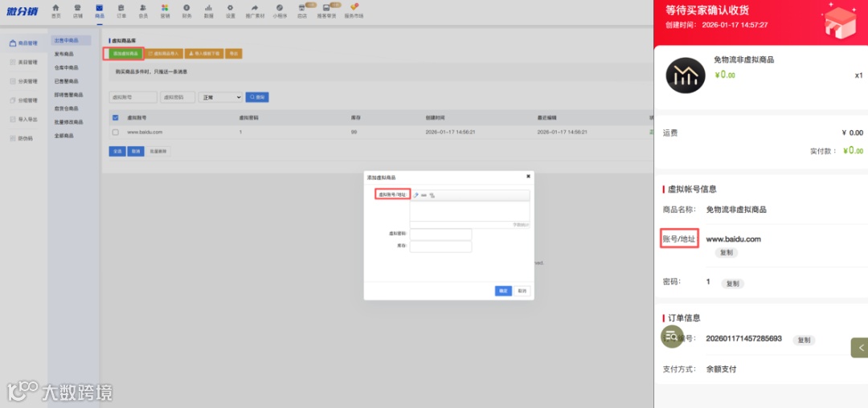Click the dialog's 虚拟密码 input box
This screenshot has width=868, height=408.
click(x=440, y=235)
